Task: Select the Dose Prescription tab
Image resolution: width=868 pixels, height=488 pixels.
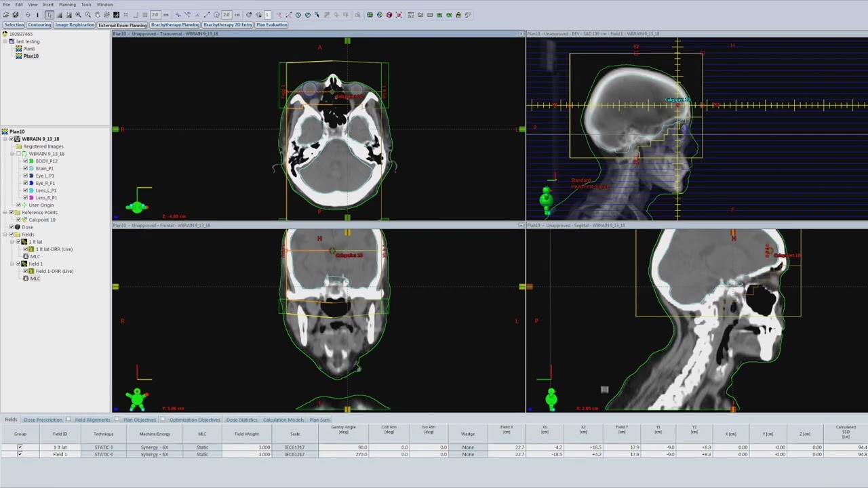Action: pos(43,420)
